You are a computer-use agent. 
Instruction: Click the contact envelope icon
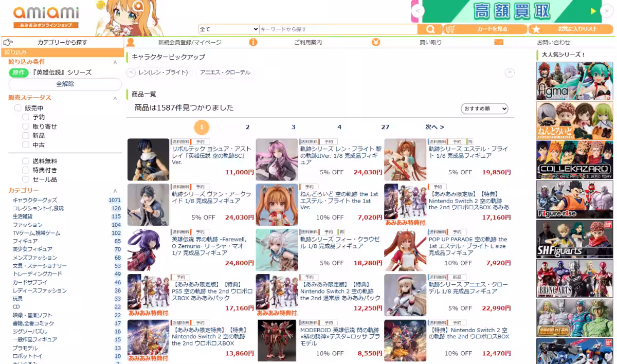pos(499,42)
